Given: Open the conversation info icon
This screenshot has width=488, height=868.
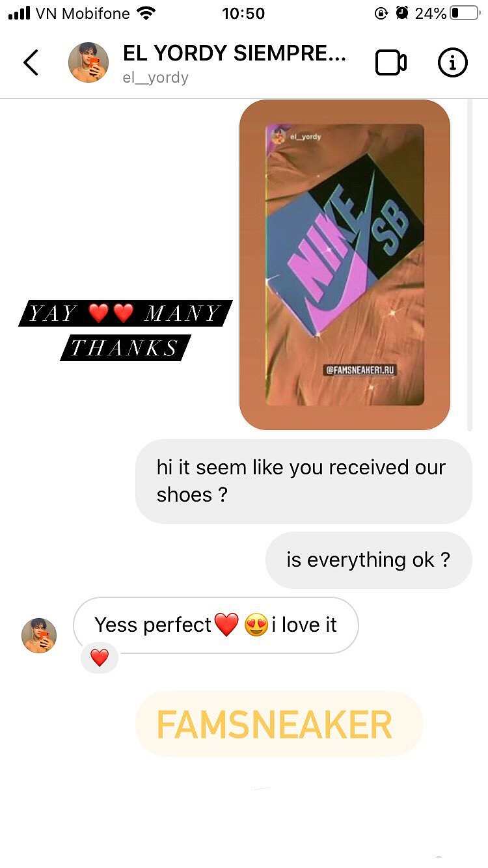Looking at the screenshot, I should 452,62.
